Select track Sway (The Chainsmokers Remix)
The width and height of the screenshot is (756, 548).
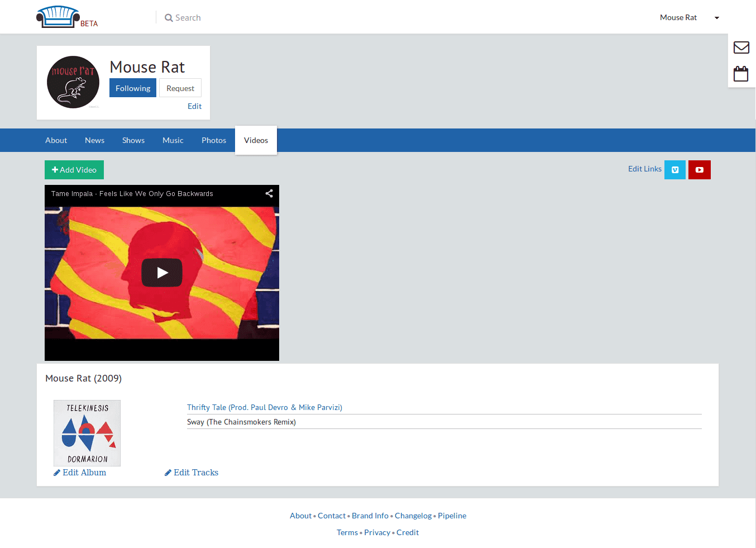click(x=241, y=422)
